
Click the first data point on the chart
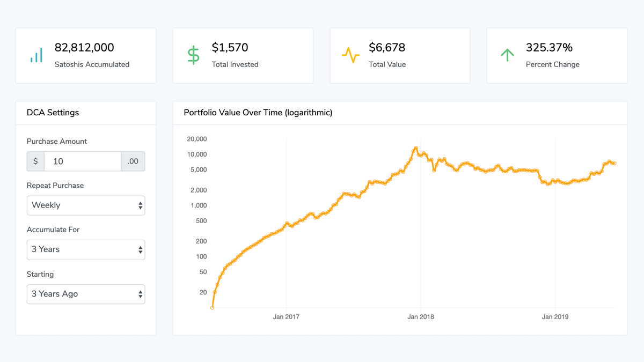(213, 308)
